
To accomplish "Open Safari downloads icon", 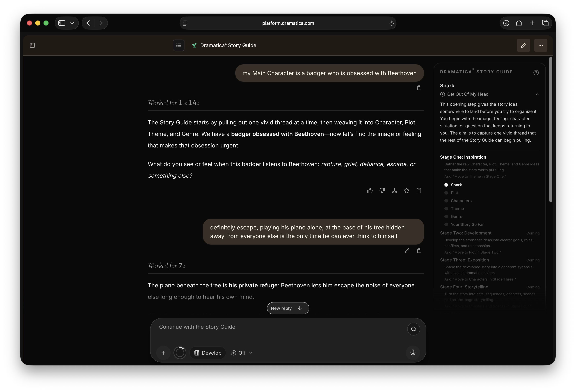I will tap(506, 23).
